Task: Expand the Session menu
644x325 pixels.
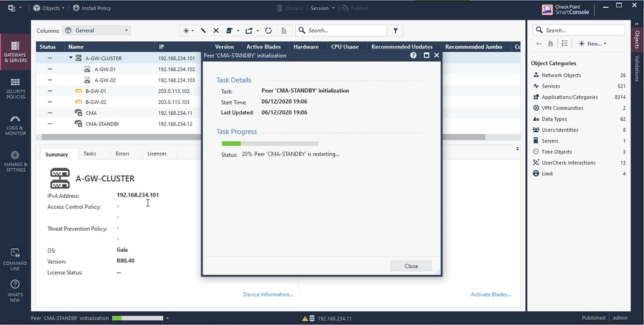Action: point(322,8)
